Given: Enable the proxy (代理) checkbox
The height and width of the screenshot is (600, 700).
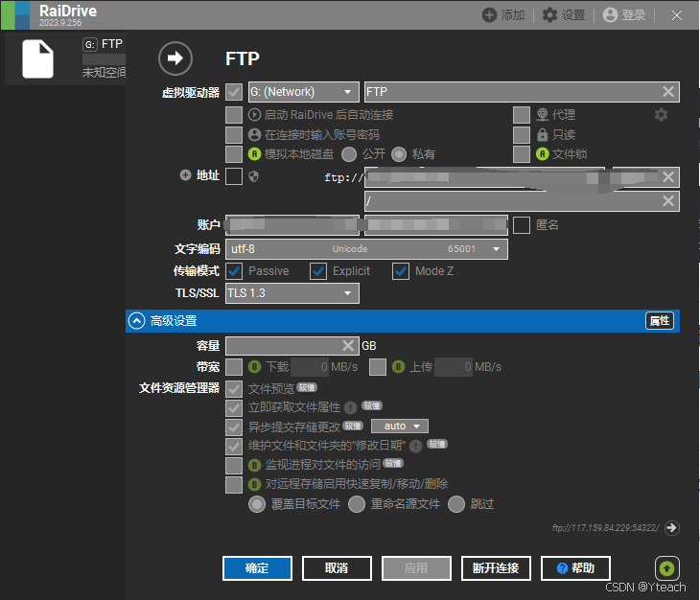Looking at the screenshot, I should point(522,115).
